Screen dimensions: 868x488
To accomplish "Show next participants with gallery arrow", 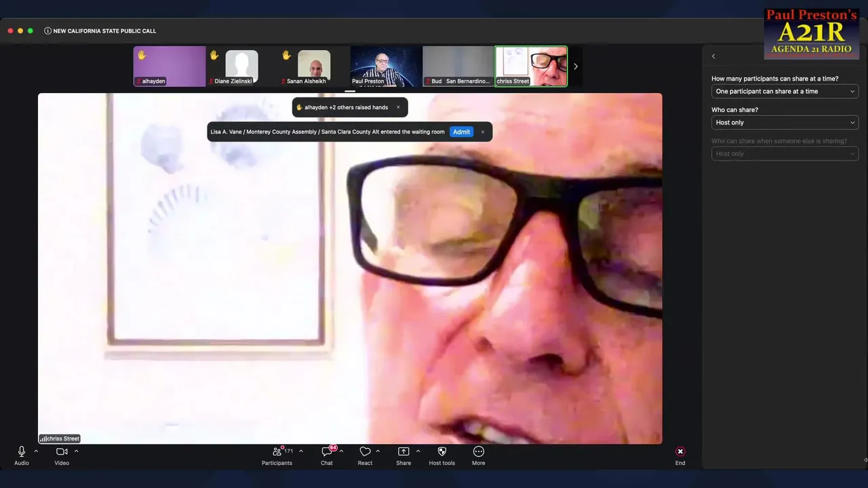I will (576, 66).
